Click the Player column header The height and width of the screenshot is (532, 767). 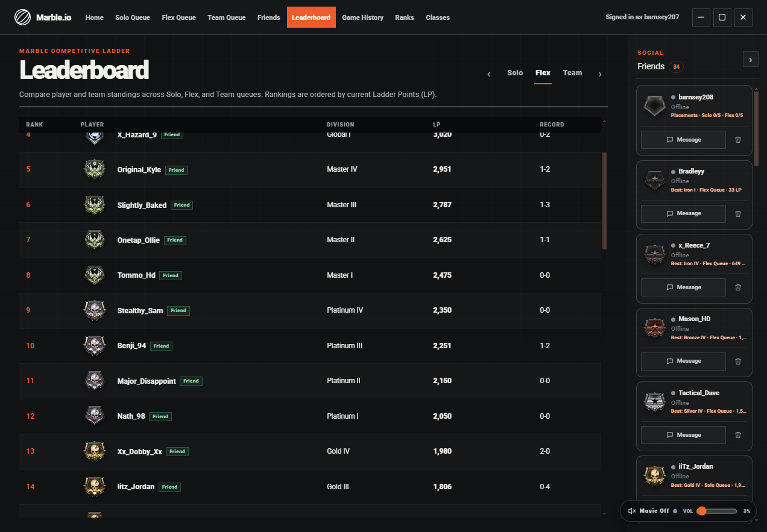(92, 125)
